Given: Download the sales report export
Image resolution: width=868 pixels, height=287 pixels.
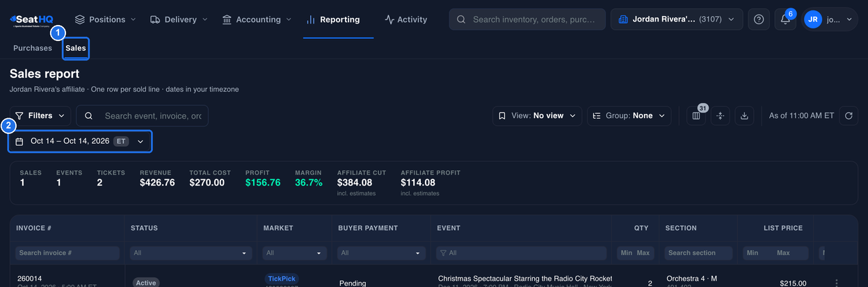Looking at the screenshot, I should (x=744, y=116).
